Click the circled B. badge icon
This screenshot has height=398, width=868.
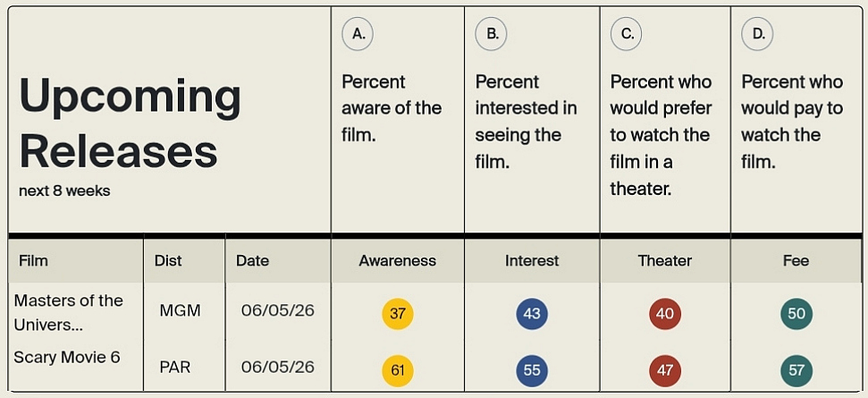[491, 35]
